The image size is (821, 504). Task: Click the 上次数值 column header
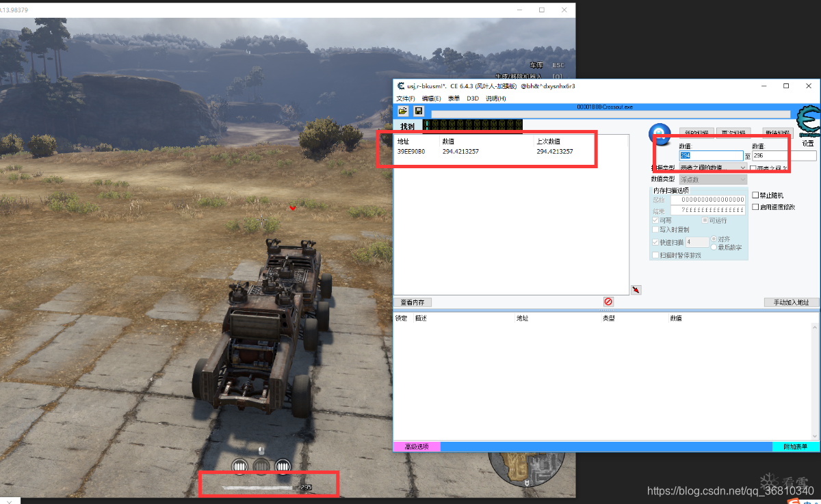click(x=549, y=142)
